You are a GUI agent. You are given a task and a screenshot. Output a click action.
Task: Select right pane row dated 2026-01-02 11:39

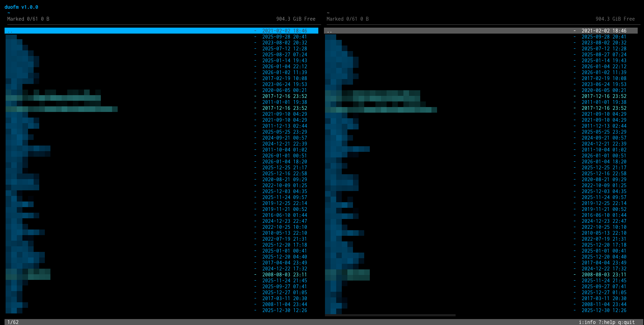coord(481,72)
